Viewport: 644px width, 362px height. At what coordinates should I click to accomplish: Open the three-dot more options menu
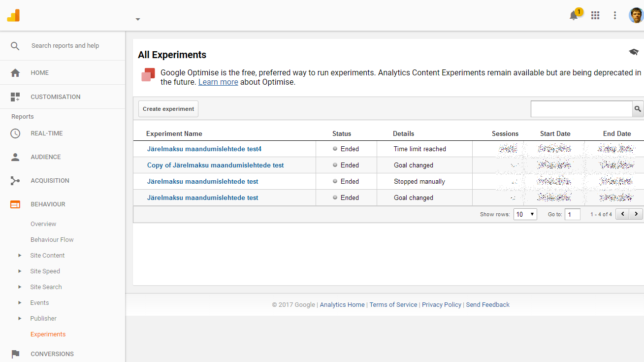(614, 15)
